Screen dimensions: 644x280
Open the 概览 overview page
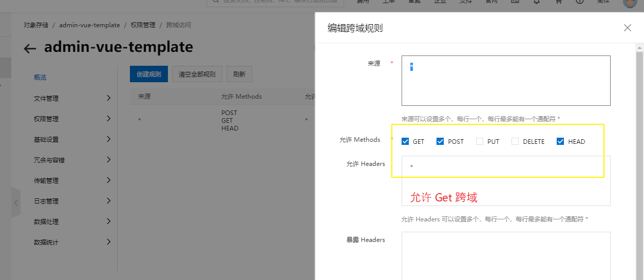click(x=40, y=77)
